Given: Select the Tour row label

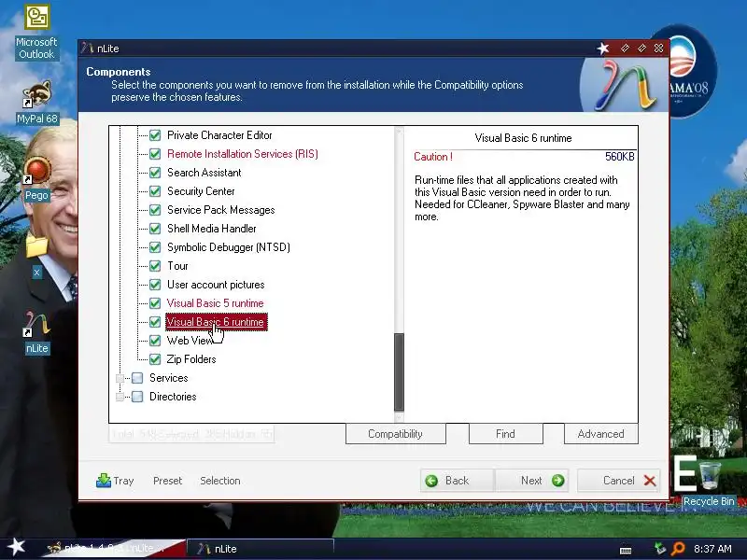Looking at the screenshot, I should pos(177,266).
